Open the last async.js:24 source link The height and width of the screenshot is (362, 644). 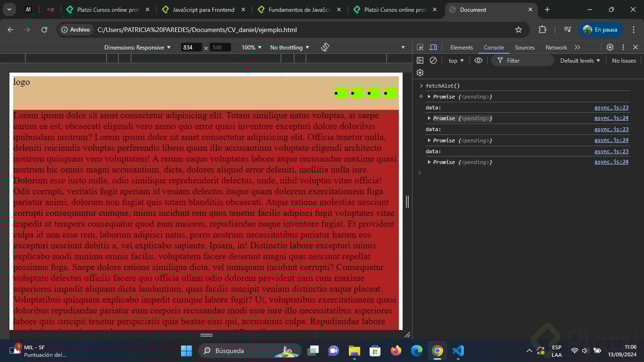tap(611, 162)
